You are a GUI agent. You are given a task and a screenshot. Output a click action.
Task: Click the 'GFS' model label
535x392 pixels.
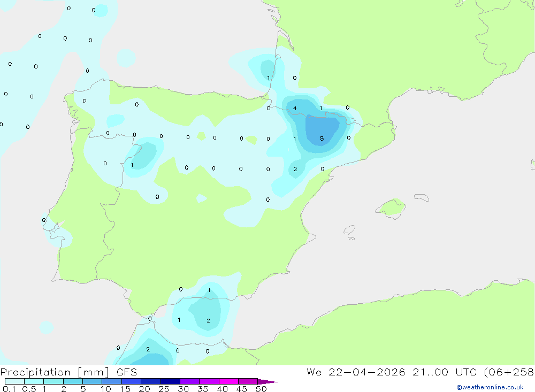point(127,372)
